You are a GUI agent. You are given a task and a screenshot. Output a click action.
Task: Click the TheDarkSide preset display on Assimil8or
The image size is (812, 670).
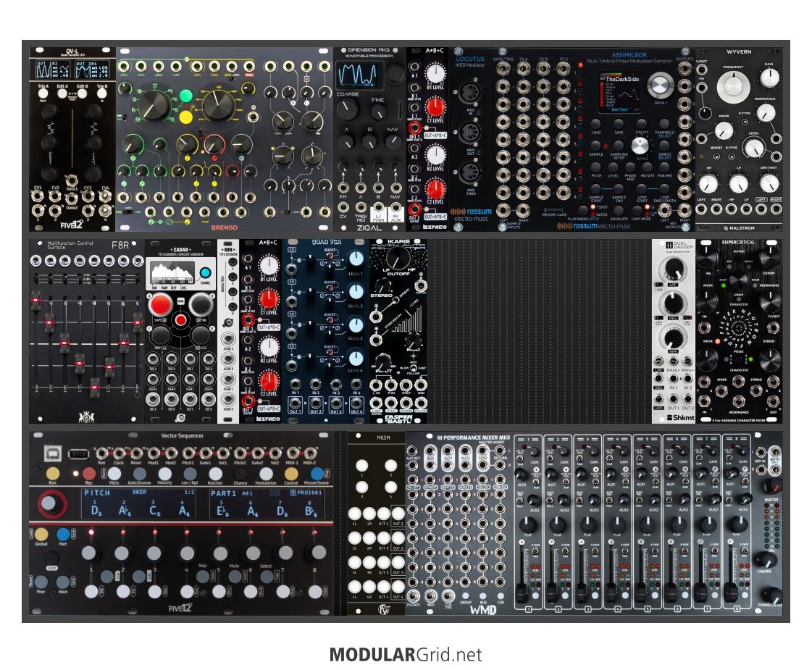click(x=621, y=93)
